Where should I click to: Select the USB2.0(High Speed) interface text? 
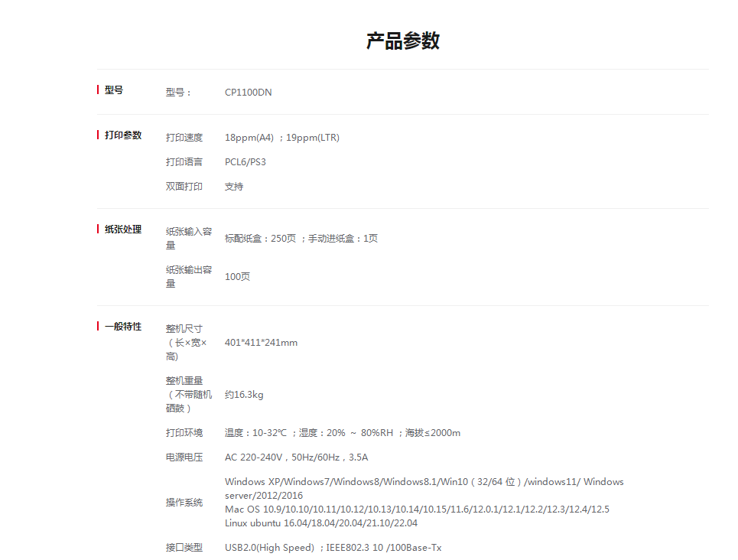[x=269, y=548]
